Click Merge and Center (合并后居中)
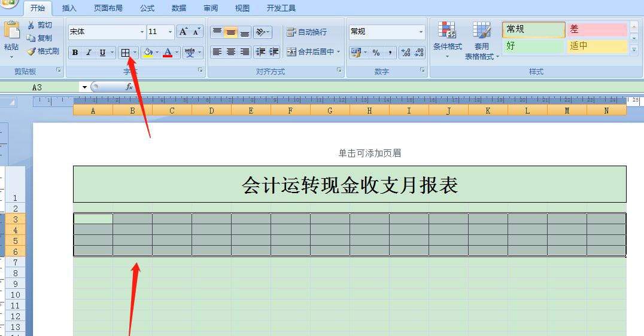644x336 pixels. coord(311,51)
